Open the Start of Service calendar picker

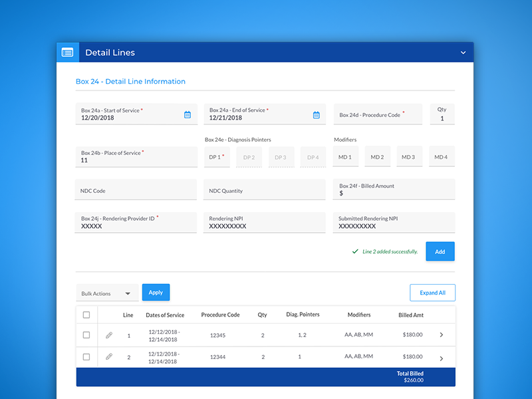click(188, 114)
